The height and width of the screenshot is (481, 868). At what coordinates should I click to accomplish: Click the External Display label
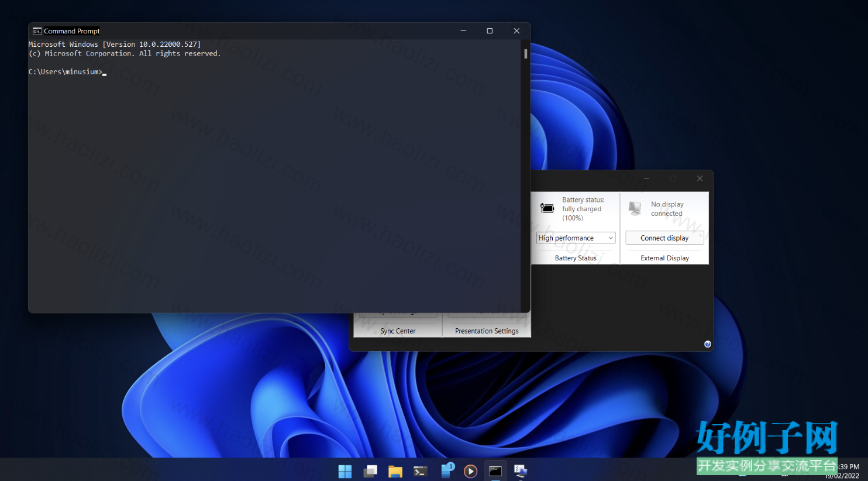tap(664, 258)
